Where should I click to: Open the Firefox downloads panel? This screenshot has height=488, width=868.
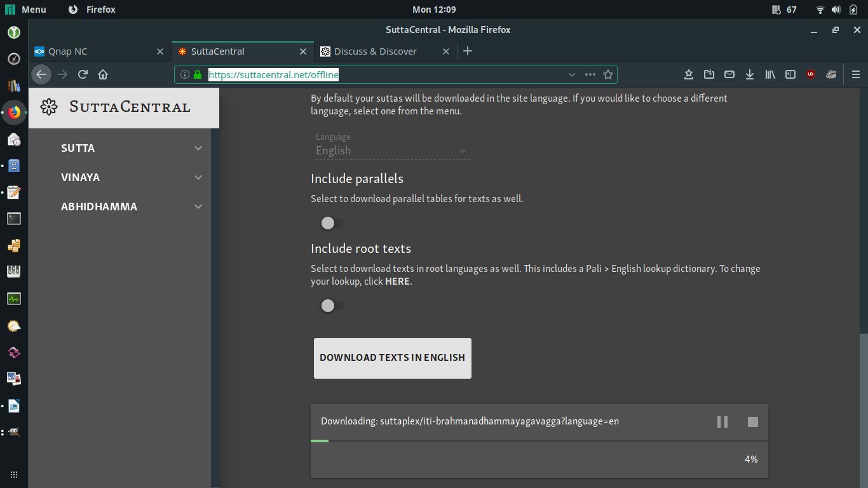(750, 74)
